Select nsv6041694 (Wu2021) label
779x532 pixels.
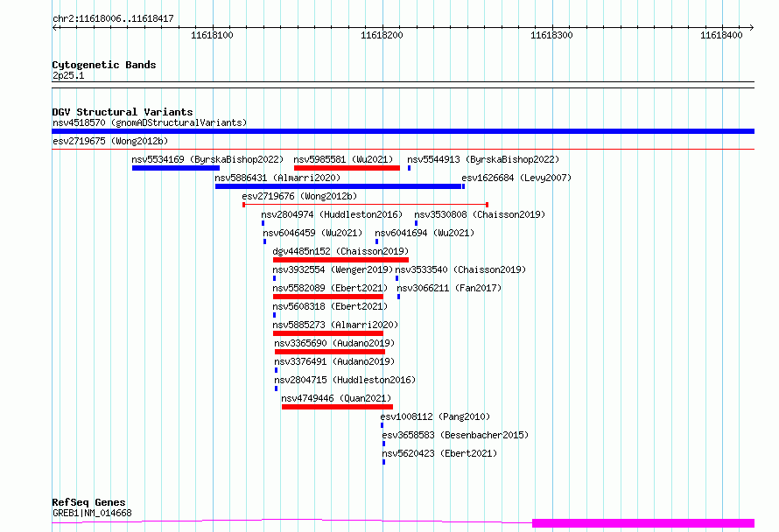(x=425, y=233)
